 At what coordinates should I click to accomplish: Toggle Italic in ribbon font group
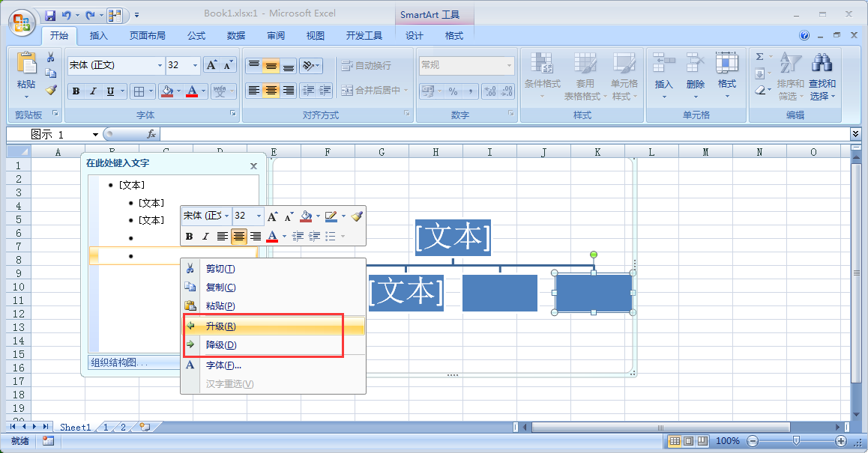pyautogui.click(x=93, y=91)
